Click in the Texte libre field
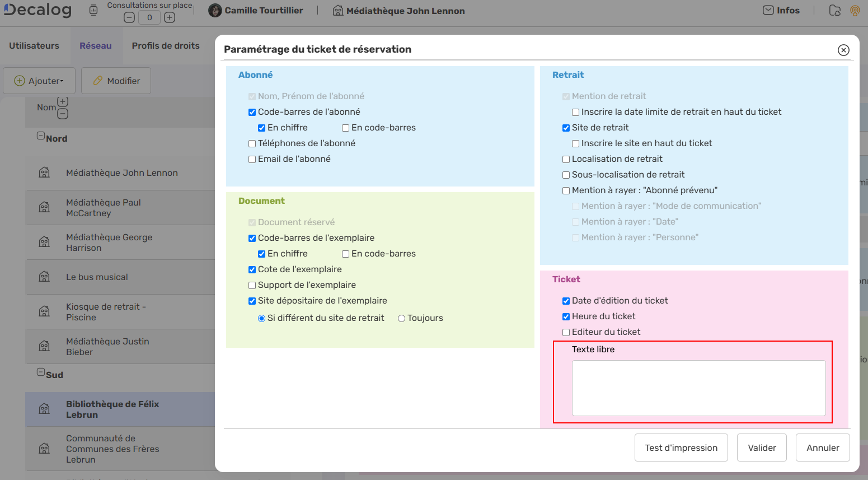This screenshot has width=868, height=480. 698,388
